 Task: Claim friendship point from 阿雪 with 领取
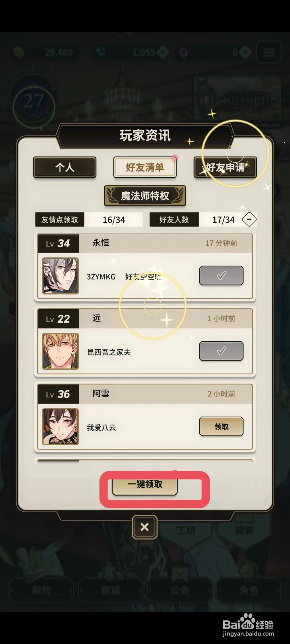221,427
